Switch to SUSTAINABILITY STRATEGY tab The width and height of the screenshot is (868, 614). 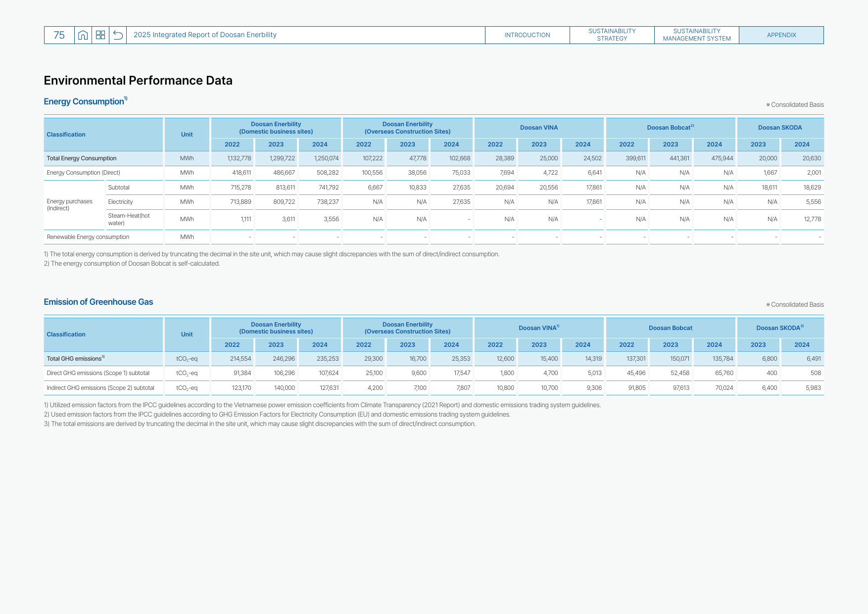pos(612,35)
